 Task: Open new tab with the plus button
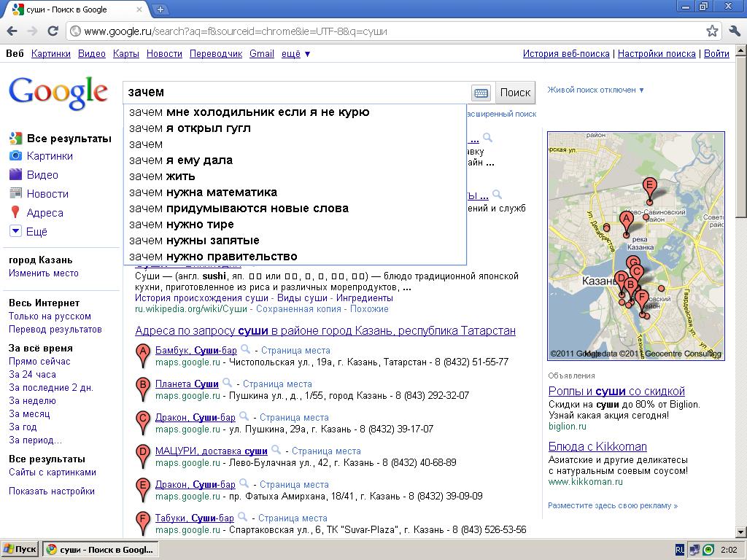160,9
